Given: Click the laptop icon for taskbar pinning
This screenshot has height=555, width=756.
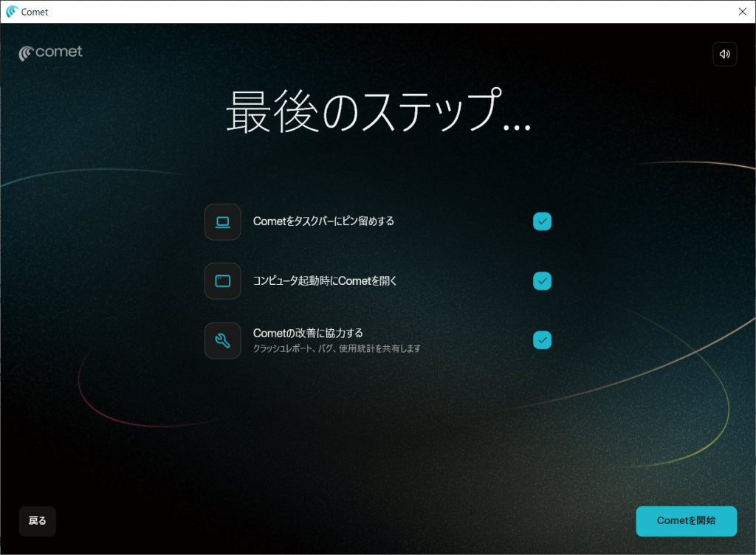Looking at the screenshot, I should point(222,221).
